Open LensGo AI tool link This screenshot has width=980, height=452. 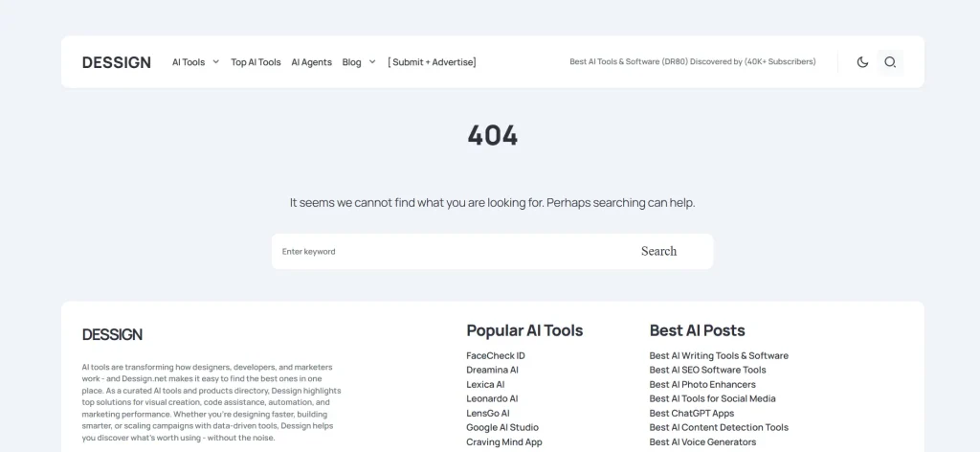[487, 414]
